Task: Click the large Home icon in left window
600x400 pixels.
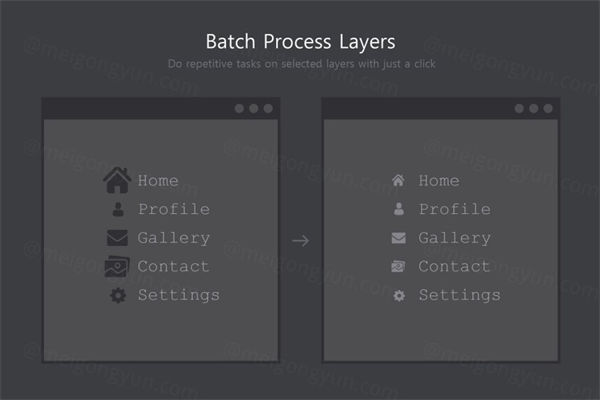Action: (x=117, y=181)
